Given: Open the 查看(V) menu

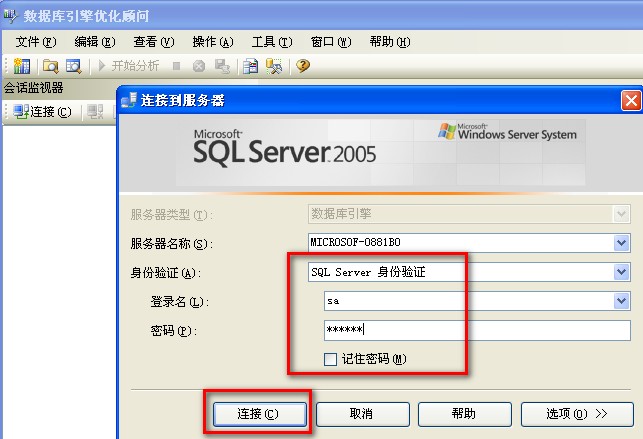Looking at the screenshot, I should 154,41.
